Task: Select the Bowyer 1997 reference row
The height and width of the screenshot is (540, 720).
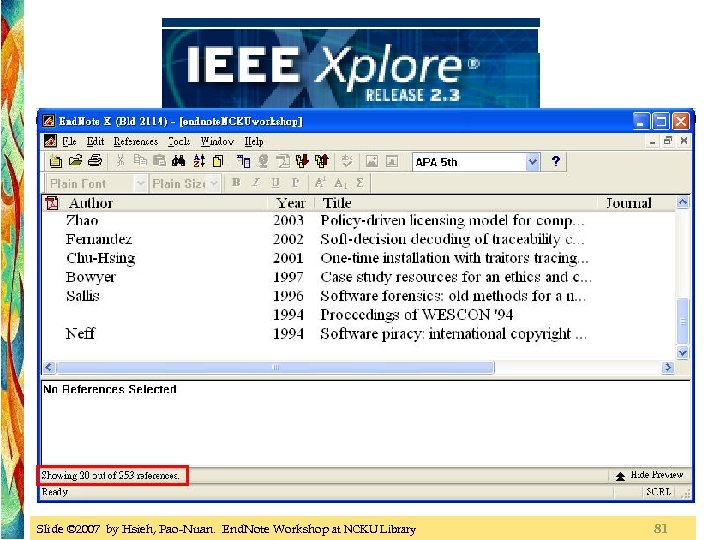Action: 358,277
